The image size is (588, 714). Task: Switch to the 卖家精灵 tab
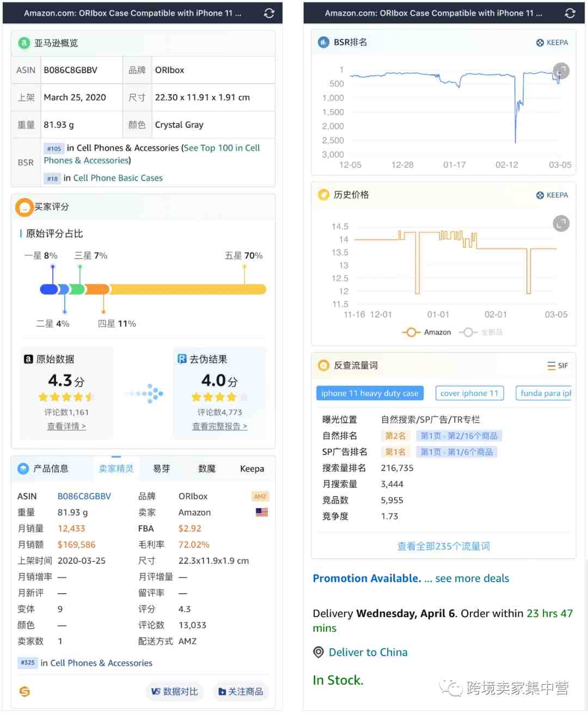coord(116,468)
